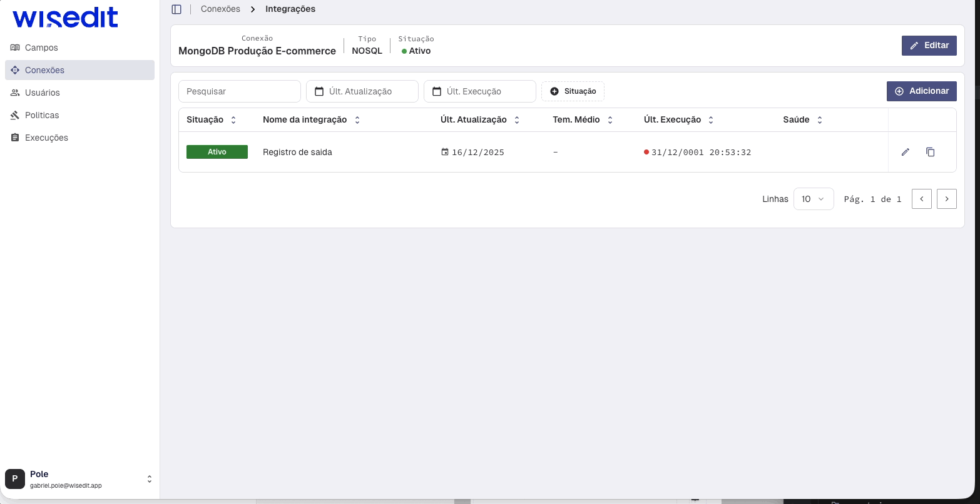Click the Politicas wrench icon
Image resolution: width=980 pixels, height=504 pixels.
tap(15, 115)
